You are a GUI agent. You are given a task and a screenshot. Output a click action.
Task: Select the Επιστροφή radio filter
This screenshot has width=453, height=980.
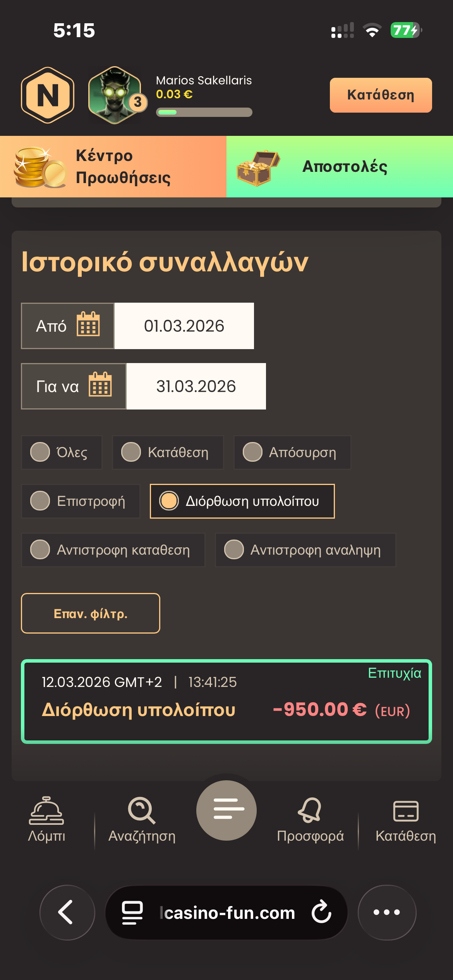pyautogui.click(x=40, y=501)
